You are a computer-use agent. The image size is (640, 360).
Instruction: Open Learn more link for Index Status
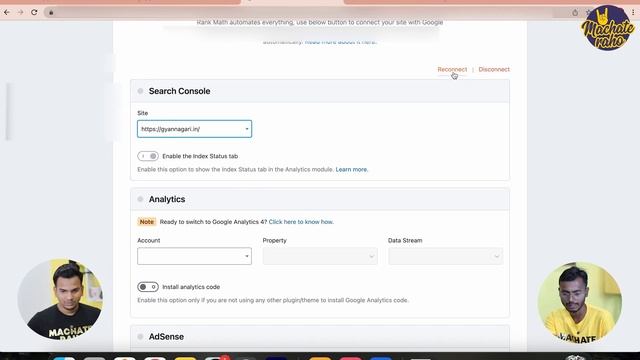[x=351, y=169]
